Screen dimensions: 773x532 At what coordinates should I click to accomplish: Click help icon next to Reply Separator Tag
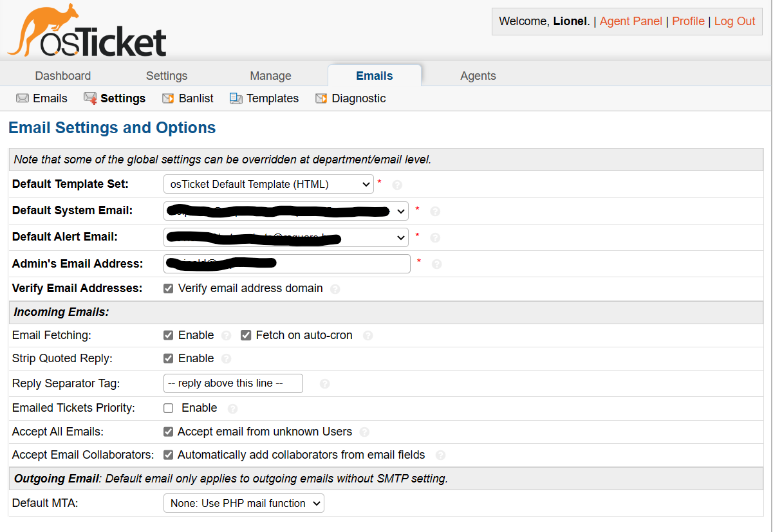tap(324, 384)
